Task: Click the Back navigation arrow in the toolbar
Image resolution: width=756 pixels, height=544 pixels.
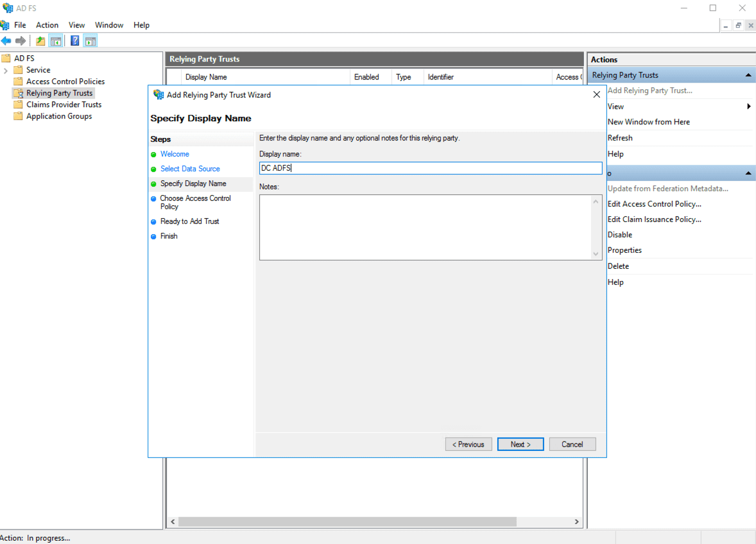Action: tap(6, 40)
